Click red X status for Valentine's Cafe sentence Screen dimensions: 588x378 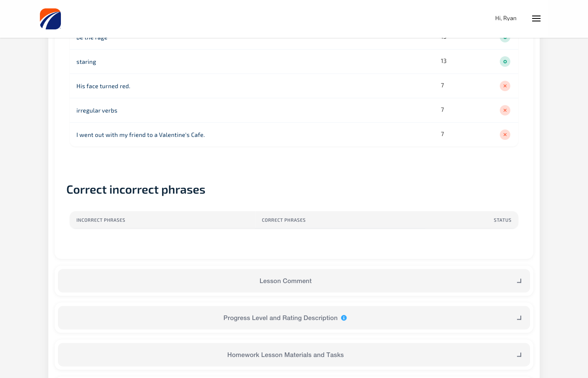[505, 135]
